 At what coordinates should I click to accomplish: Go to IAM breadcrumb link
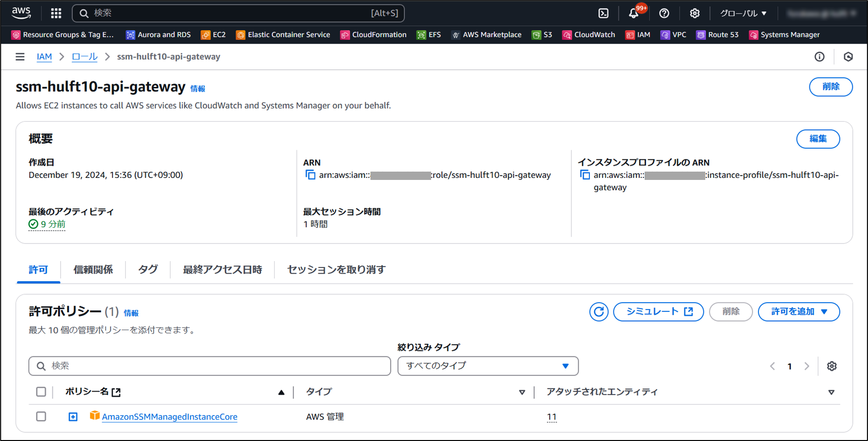[44, 57]
